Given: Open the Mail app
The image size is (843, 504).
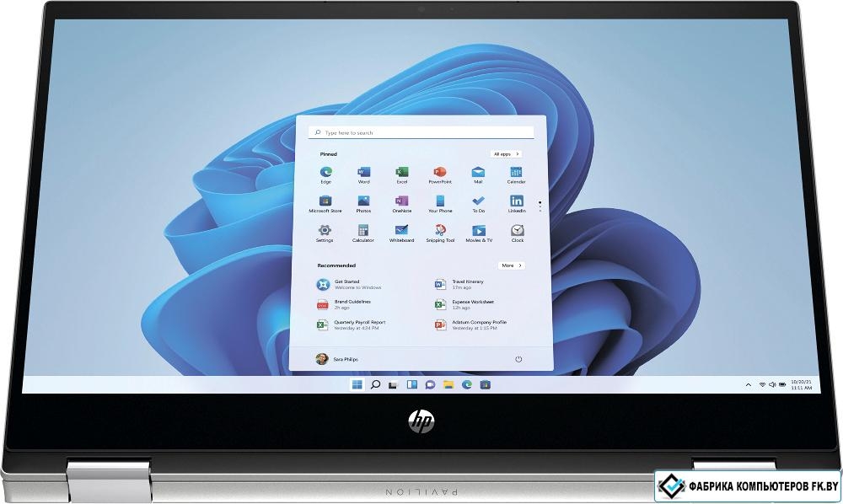Looking at the screenshot, I should [478, 174].
